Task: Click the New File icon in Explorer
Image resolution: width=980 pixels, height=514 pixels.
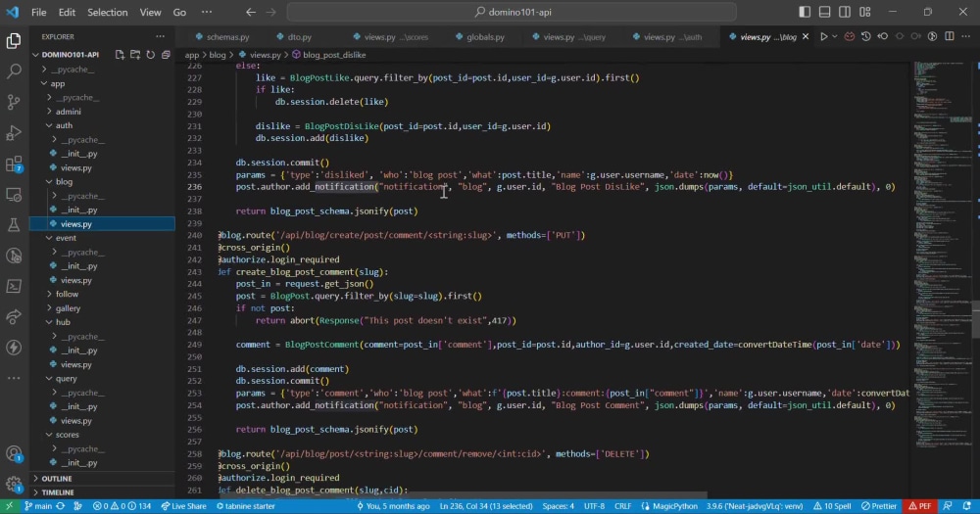Action: tap(120, 54)
